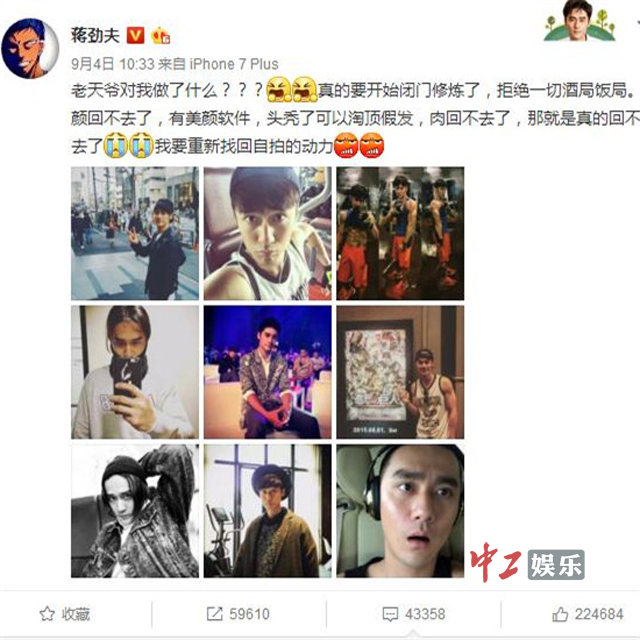Viewport: 640px width, 640px height.
Task: Click the repost share icon
Action: click(214, 613)
